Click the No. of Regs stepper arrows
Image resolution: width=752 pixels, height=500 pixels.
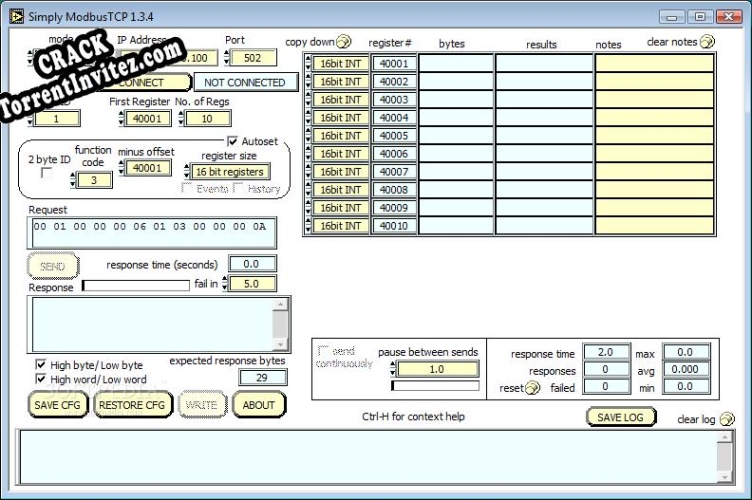(x=181, y=118)
